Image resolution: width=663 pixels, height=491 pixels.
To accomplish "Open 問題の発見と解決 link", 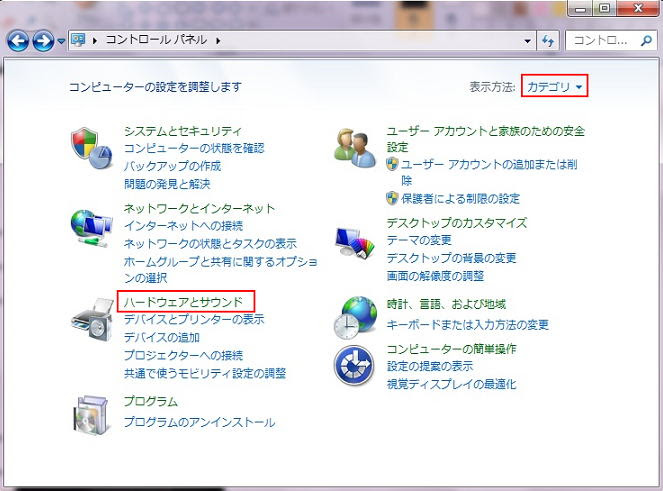I will click(x=167, y=184).
